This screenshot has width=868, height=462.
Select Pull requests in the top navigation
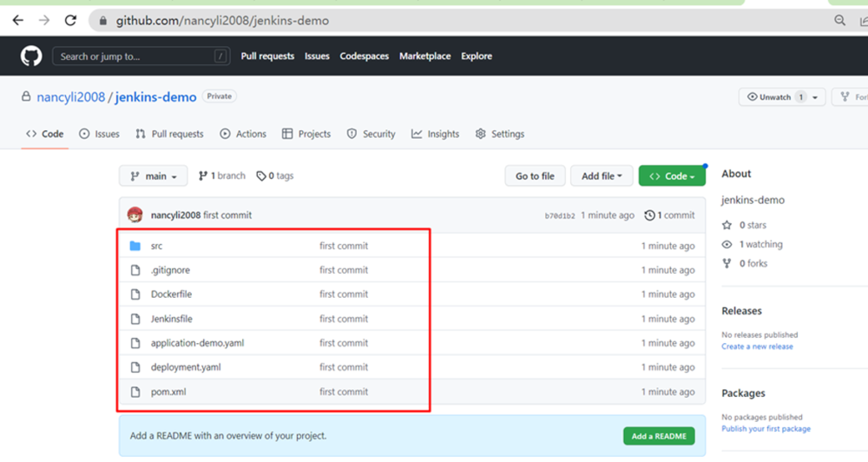(267, 56)
